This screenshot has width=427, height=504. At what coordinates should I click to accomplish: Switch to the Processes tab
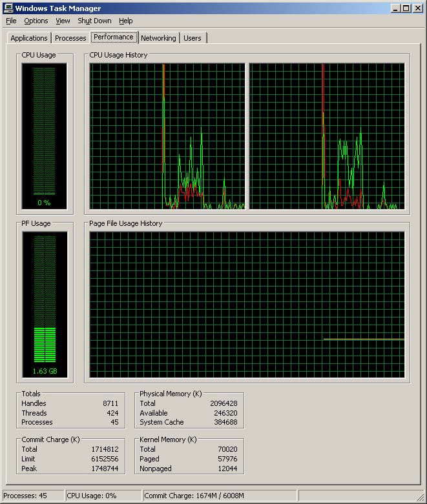[70, 38]
